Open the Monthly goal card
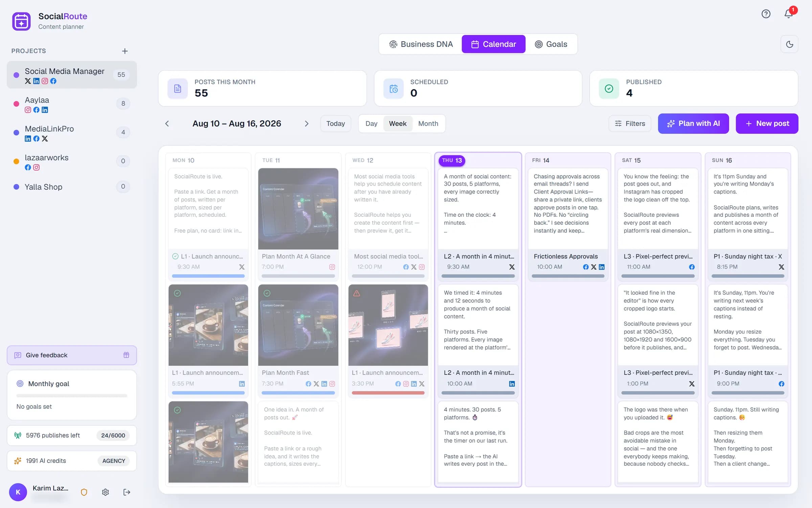Screen dimensions: 812x508 (72, 395)
